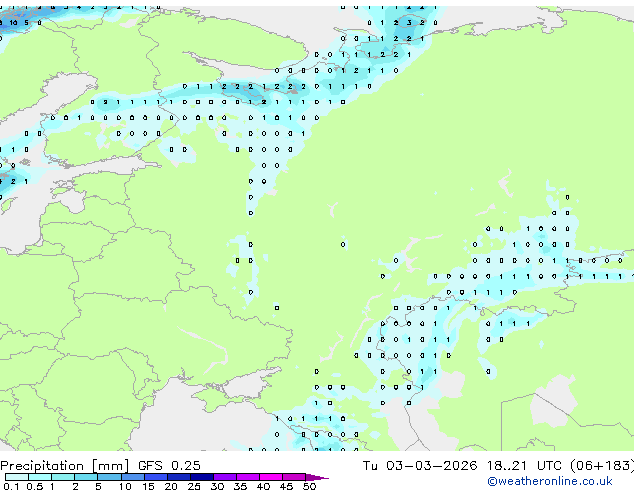Screen dimensions: 634x490
Task: Click the "30" legend scale label
Action: (217, 486)
